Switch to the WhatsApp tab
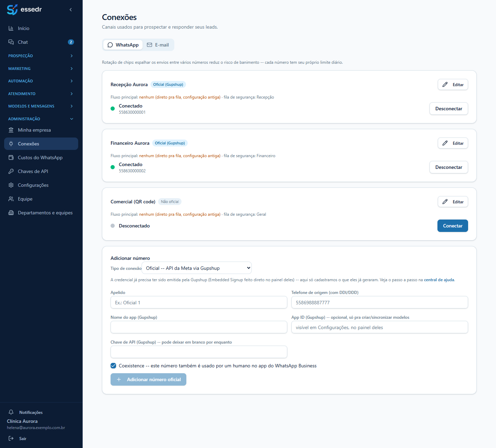496x448 pixels. click(123, 45)
